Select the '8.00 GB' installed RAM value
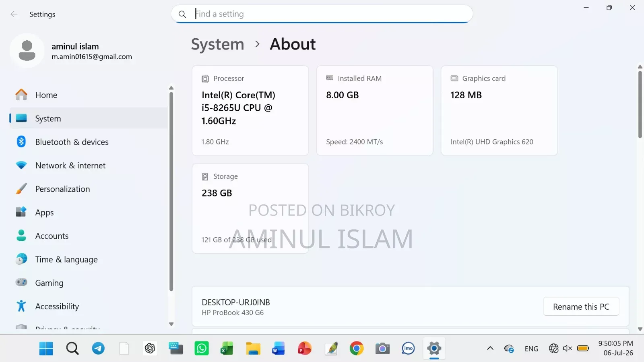This screenshot has width=644, height=362. (343, 95)
